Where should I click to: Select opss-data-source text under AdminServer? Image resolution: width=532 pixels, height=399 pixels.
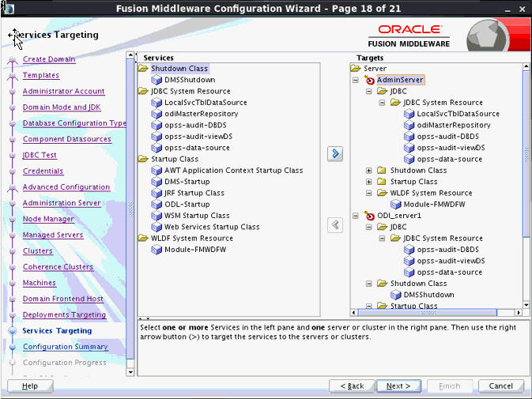(450, 160)
